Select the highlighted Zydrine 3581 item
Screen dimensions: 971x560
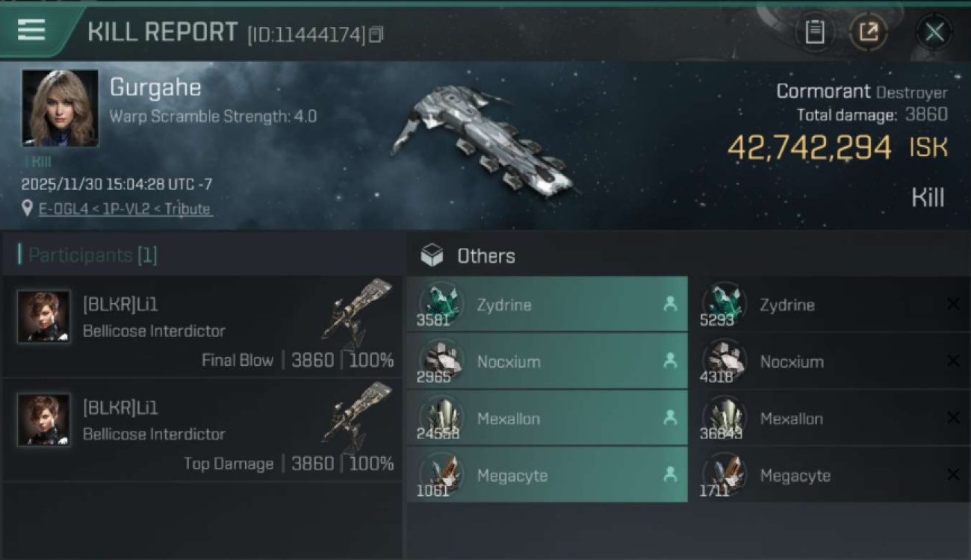(547, 305)
